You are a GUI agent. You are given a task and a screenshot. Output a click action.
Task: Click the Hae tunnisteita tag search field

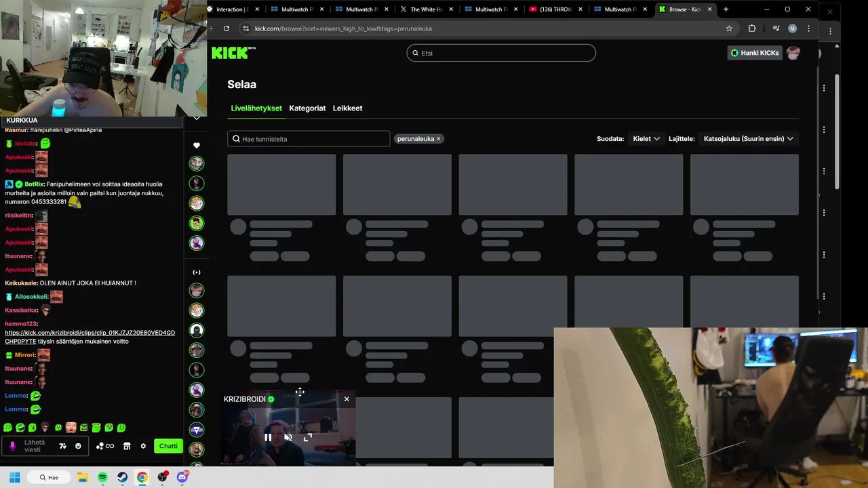pyautogui.click(x=309, y=139)
